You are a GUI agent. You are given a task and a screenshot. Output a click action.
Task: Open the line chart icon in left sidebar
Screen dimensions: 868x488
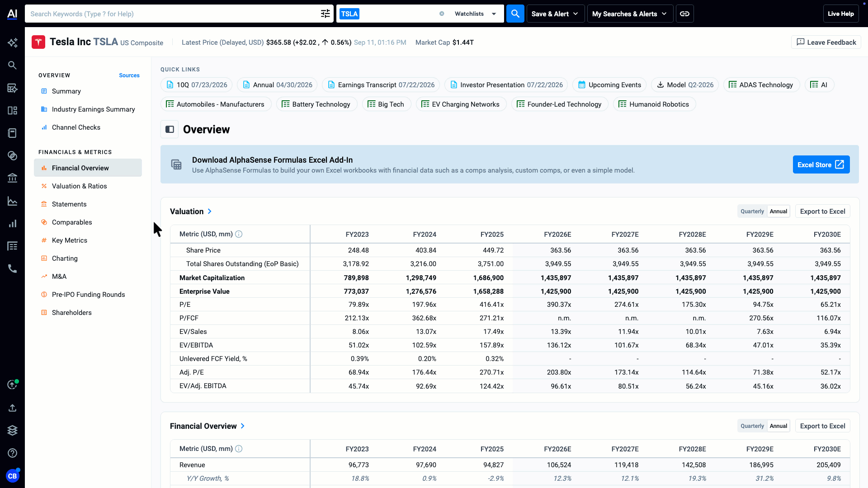(12, 201)
